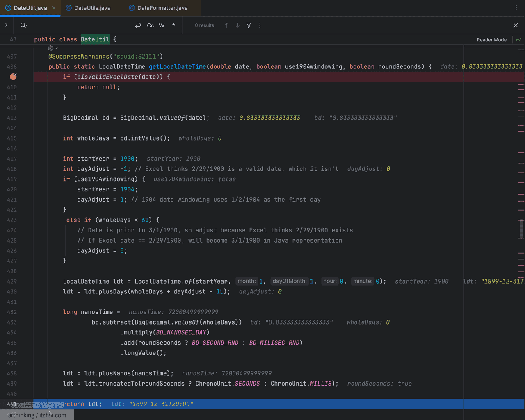
Task: Expand the replace field chevron in search bar
Action: coord(6,25)
